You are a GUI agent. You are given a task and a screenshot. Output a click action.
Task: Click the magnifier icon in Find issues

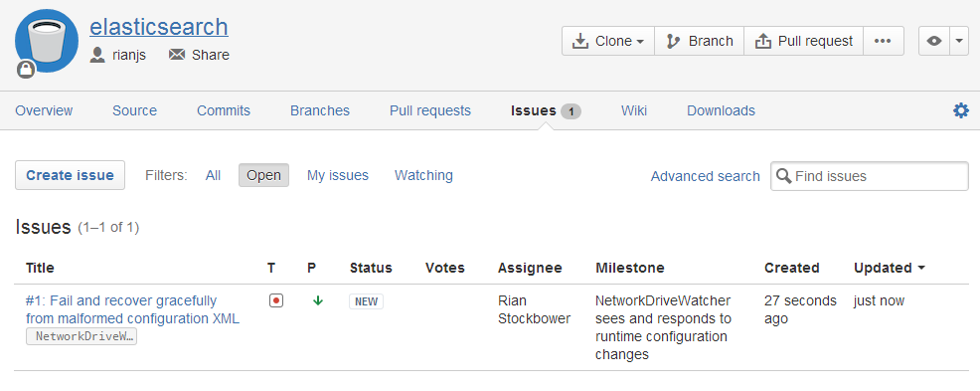784,176
